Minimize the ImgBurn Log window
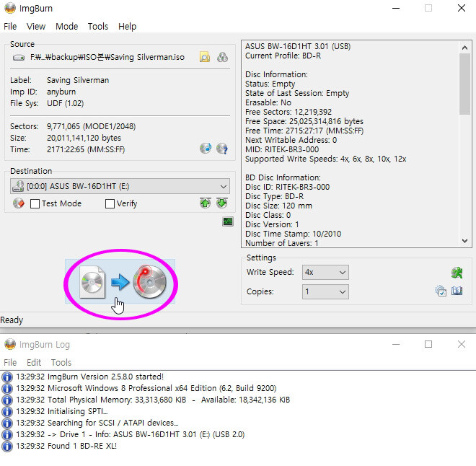Image resolution: width=476 pixels, height=466 pixels. pyautogui.click(x=396, y=344)
